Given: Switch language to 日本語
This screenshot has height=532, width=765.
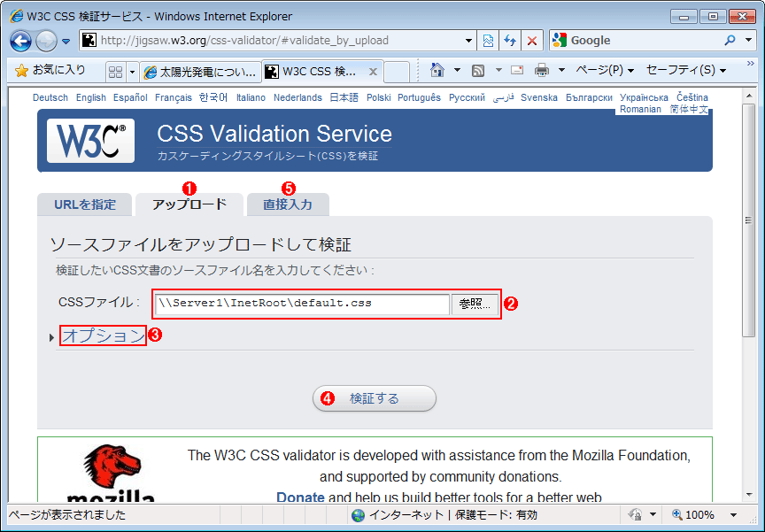Looking at the screenshot, I should pos(344,97).
